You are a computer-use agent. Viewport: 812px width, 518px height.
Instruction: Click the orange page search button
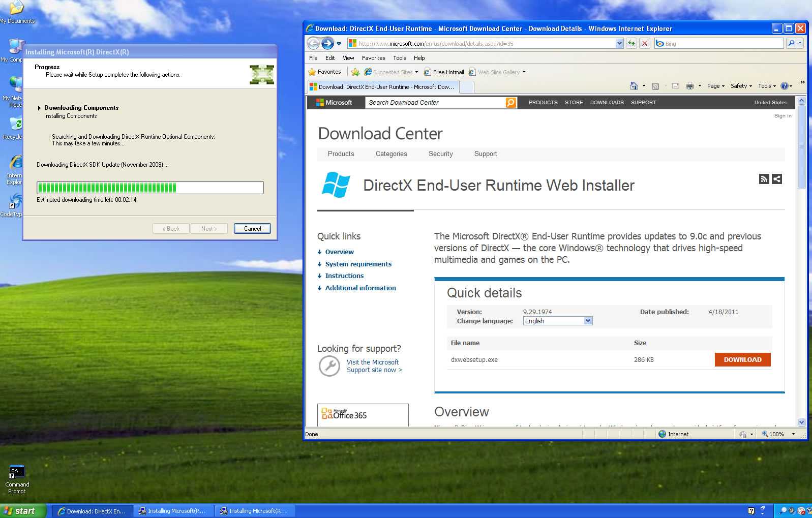511,102
